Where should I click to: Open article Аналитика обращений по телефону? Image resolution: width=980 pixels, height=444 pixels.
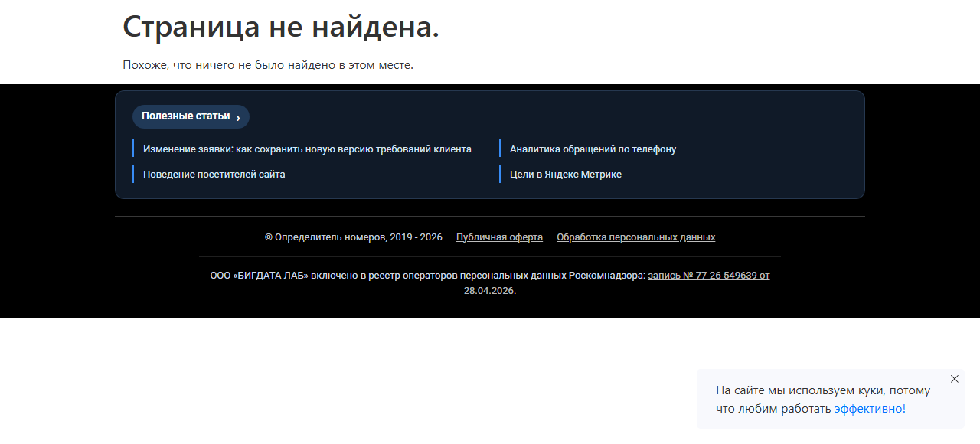593,149
